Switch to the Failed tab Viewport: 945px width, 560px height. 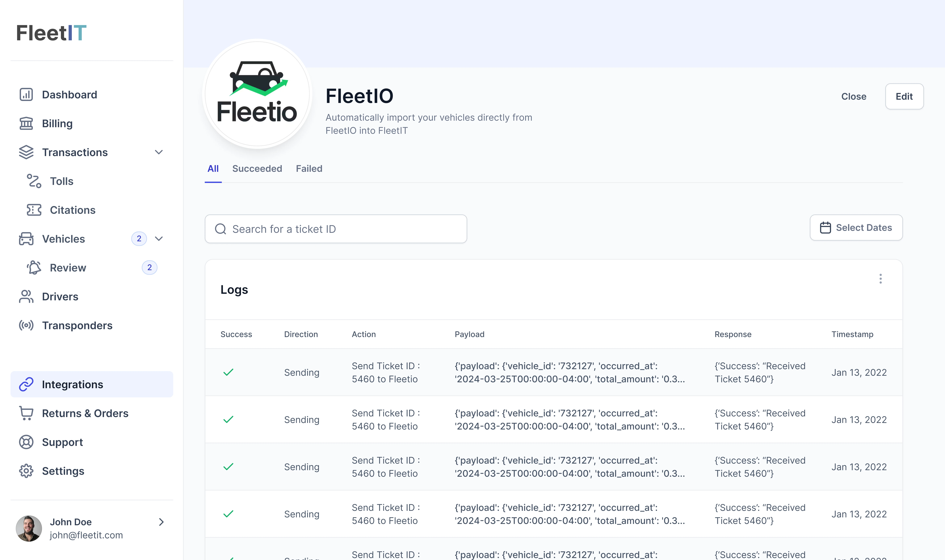(309, 169)
